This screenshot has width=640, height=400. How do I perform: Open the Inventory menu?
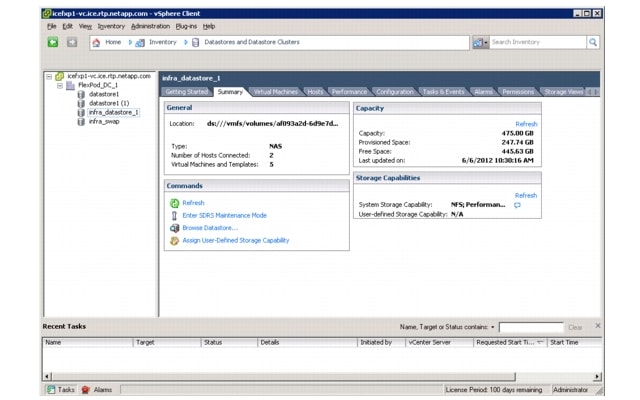click(x=111, y=26)
